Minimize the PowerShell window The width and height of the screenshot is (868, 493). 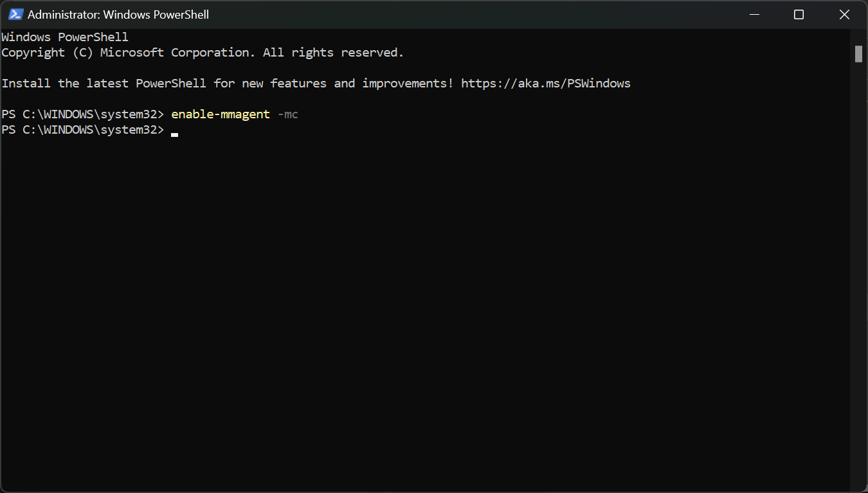[x=753, y=14]
